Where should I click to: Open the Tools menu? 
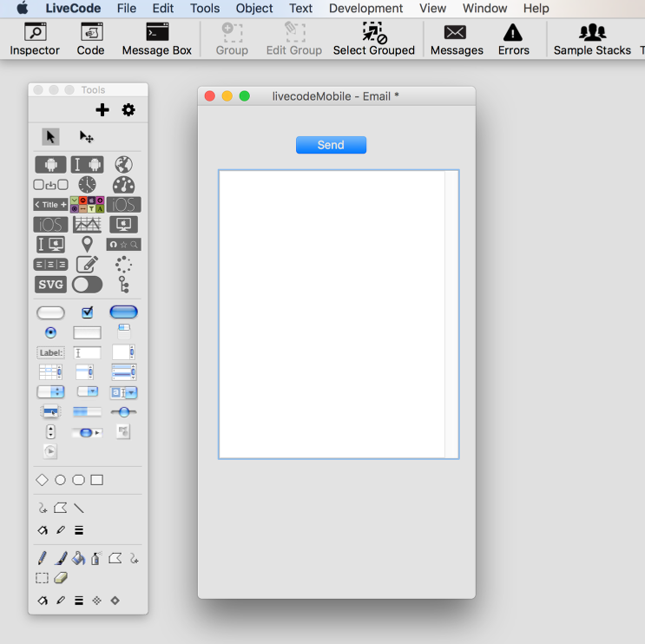(205, 8)
